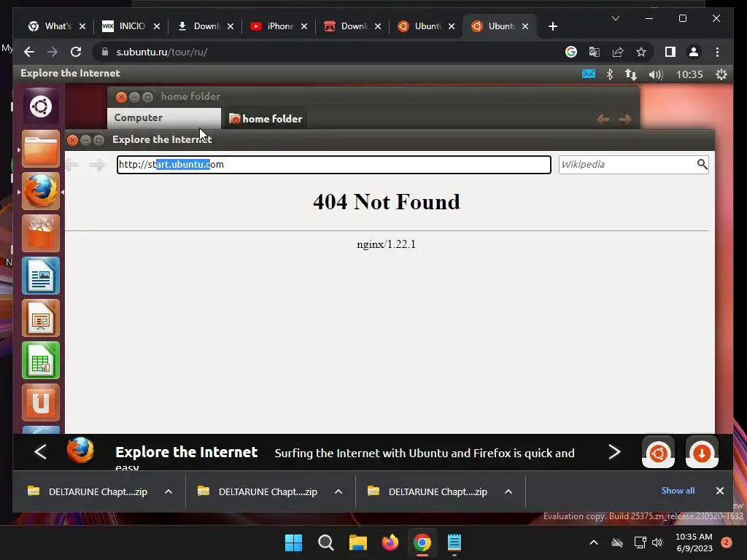
Task: Open the Files folder icon in launcher
Action: (x=41, y=149)
